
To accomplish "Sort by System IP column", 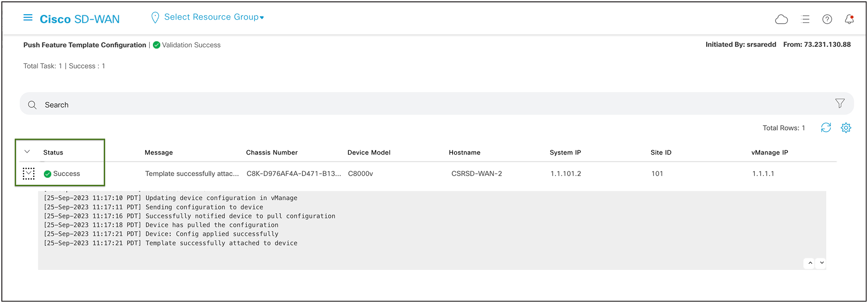I will point(565,152).
